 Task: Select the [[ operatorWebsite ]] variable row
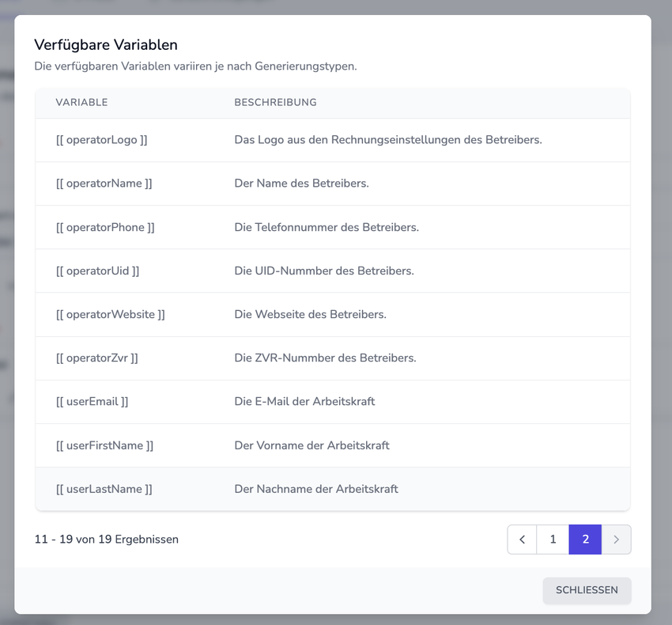pyautogui.click(x=110, y=314)
